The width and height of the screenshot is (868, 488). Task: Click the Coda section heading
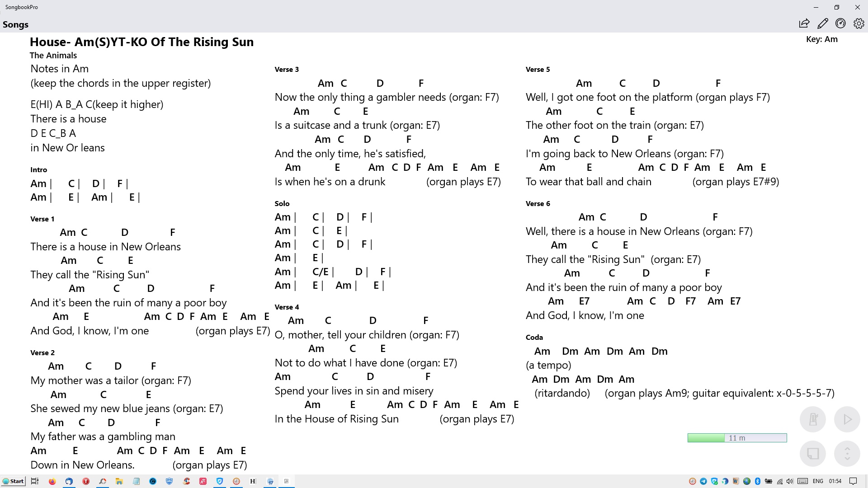click(534, 338)
